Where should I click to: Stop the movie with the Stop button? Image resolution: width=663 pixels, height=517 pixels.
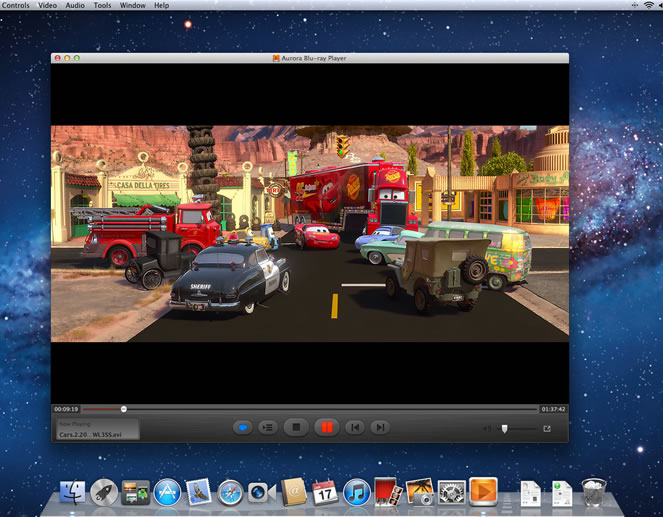295,427
